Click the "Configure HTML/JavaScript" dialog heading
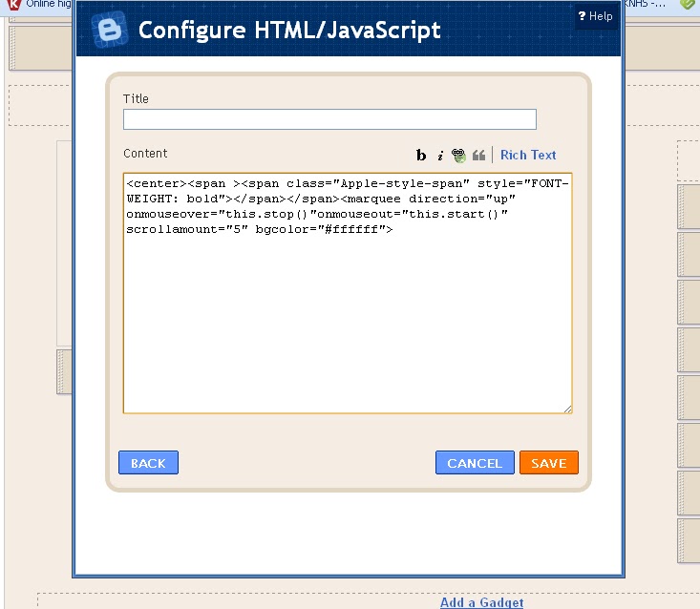The width and height of the screenshot is (700, 609). point(289,30)
